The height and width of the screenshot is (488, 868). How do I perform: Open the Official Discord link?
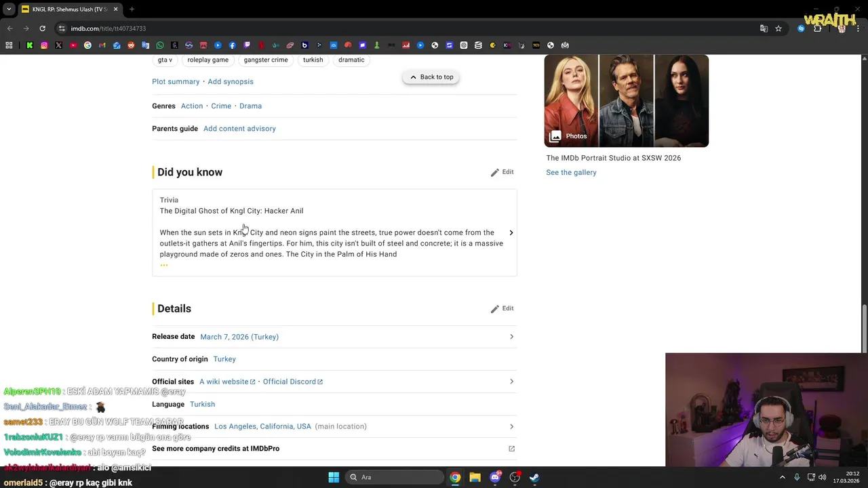coord(293,382)
